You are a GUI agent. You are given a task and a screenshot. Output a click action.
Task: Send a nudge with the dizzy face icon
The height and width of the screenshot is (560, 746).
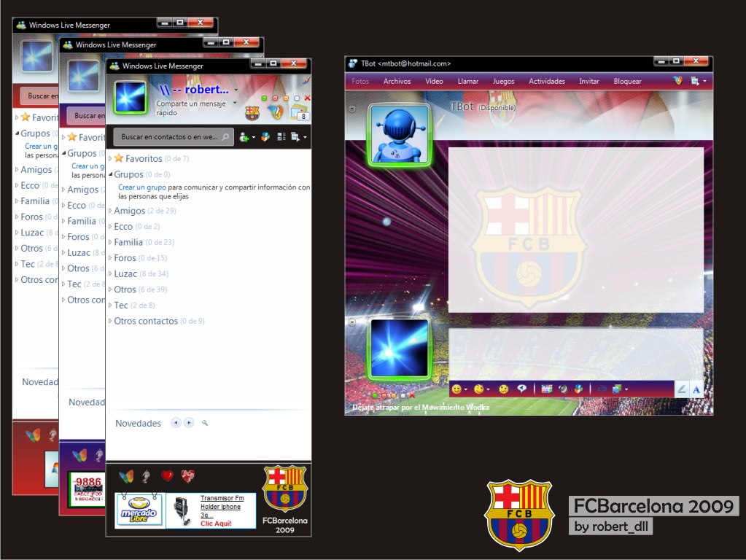click(503, 389)
